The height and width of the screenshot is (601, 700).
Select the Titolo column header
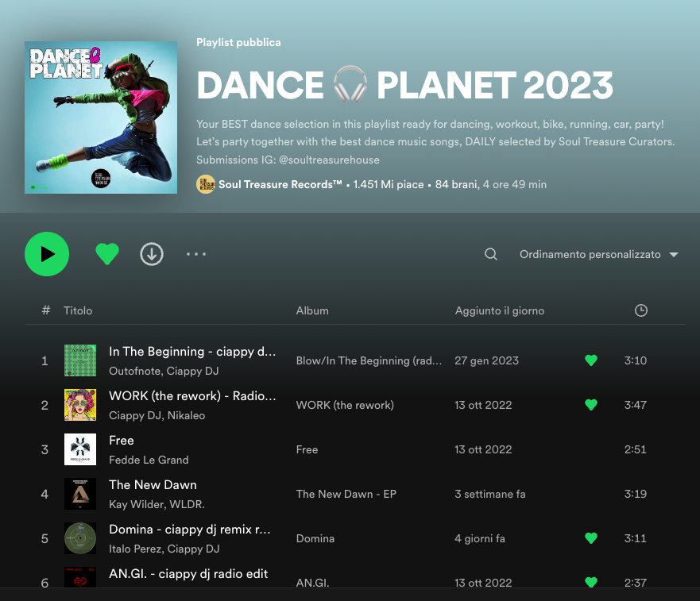point(78,310)
